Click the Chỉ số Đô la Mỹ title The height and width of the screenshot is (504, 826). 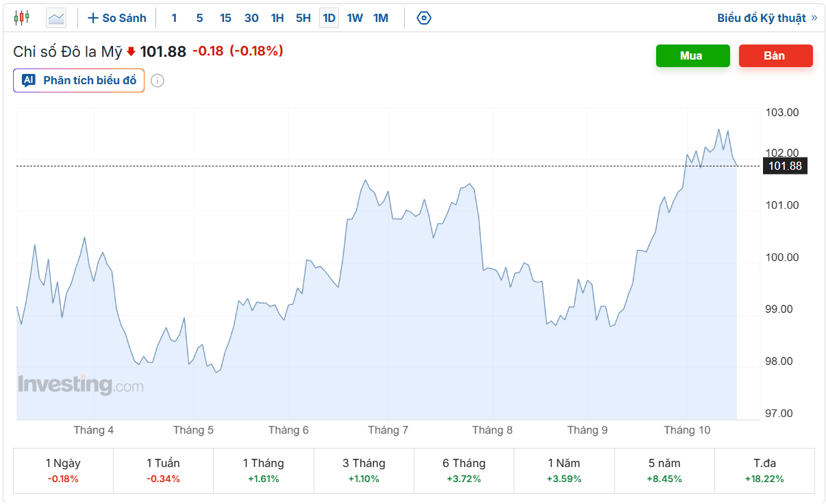[68, 51]
